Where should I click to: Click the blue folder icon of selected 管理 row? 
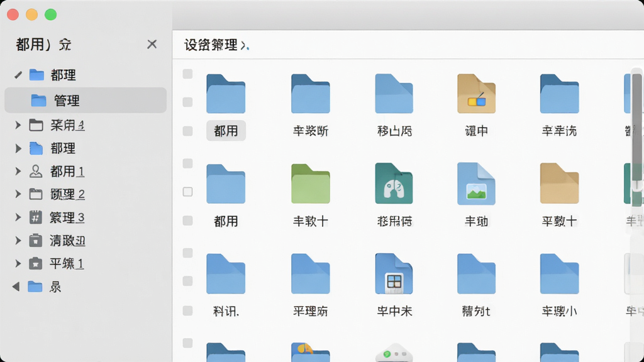(38, 100)
